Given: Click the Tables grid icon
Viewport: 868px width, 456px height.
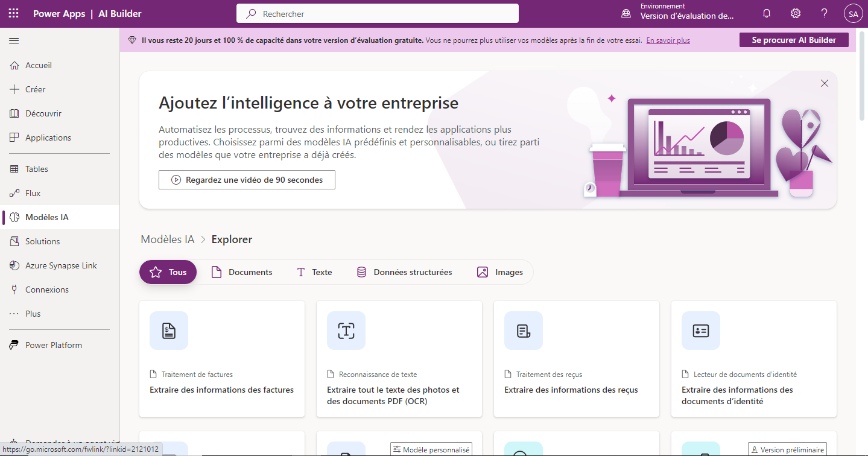Looking at the screenshot, I should tap(14, 169).
